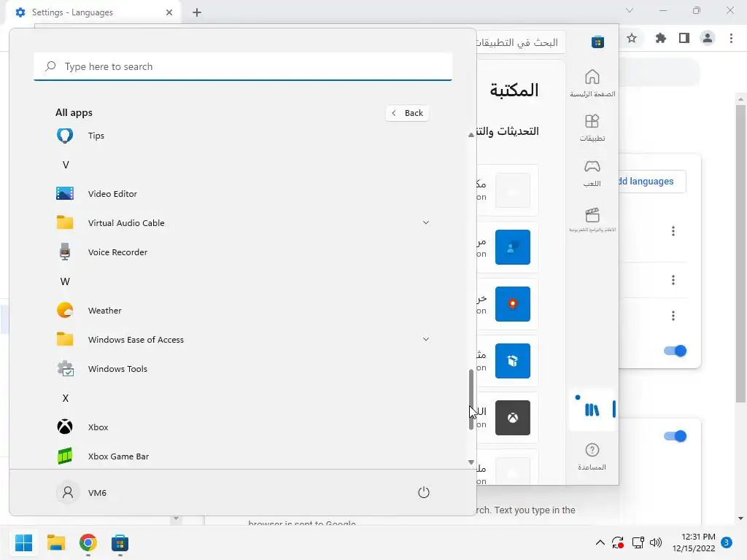The width and height of the screenshot is (747, 560).
Task: Open the notification badge showing 3
Action: [727, 542]
